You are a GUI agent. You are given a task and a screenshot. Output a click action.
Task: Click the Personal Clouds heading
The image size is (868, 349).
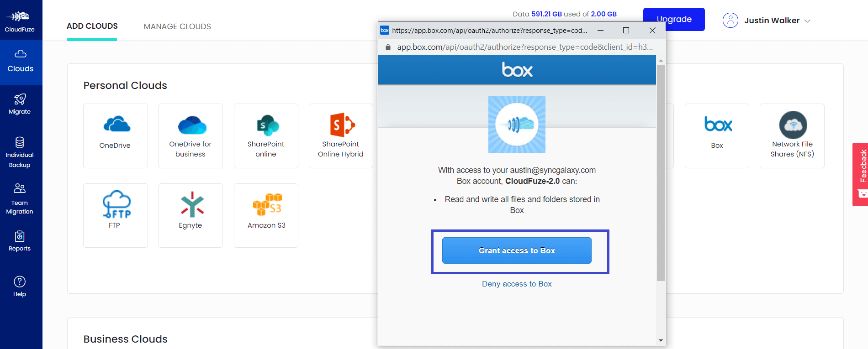125,85
